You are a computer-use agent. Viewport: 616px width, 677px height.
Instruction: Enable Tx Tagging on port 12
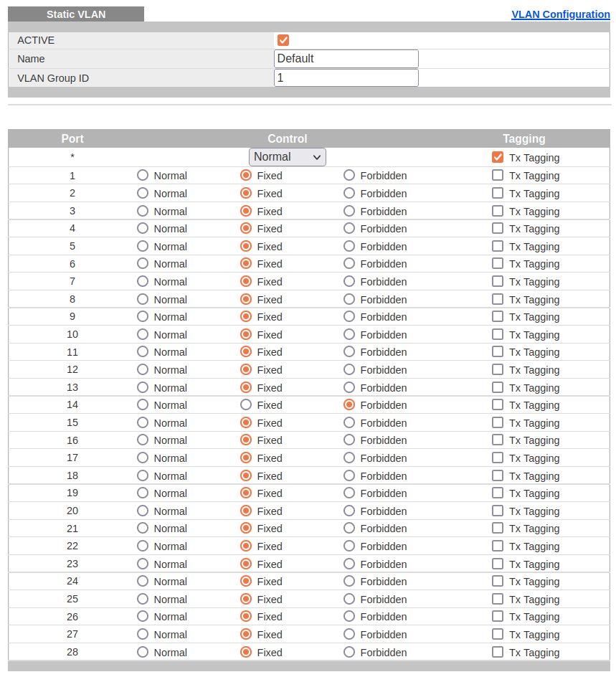click(497, 369)
